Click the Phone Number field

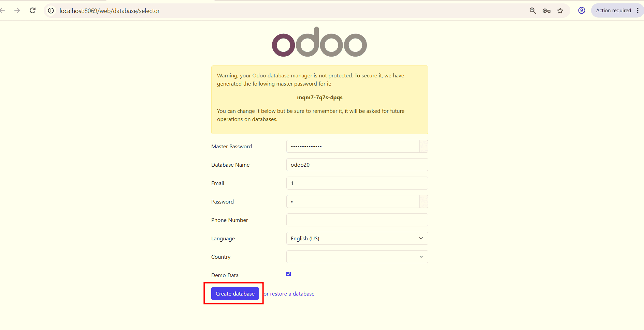point(357,220)
